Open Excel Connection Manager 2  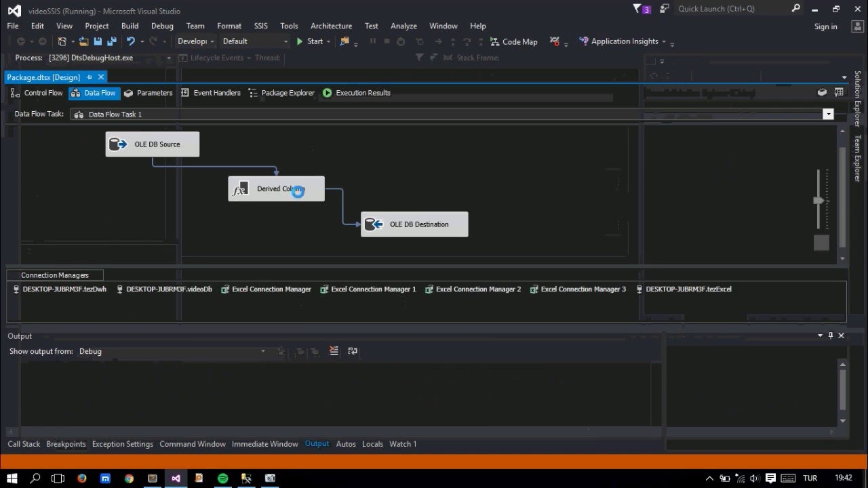pos(473,289)
